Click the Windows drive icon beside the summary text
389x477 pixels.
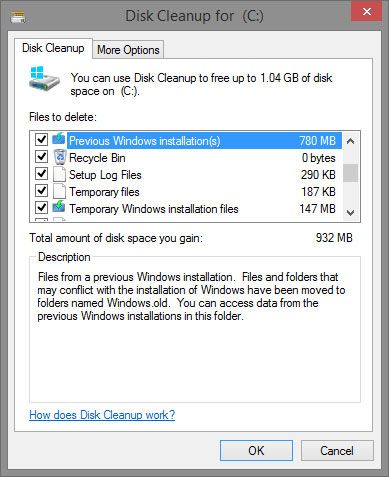point(44,80)
